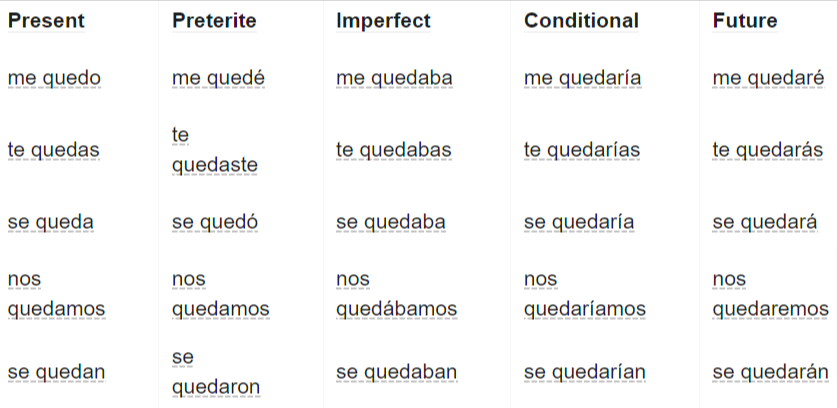Select "se quedará" in Future column

click(765, 222)
